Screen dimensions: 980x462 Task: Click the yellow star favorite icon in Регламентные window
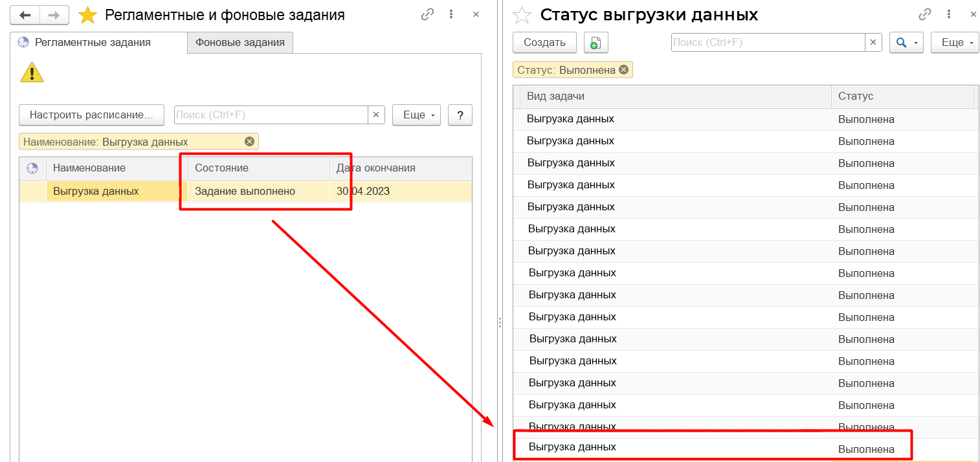pyautogui.click(x=87, y=14)
